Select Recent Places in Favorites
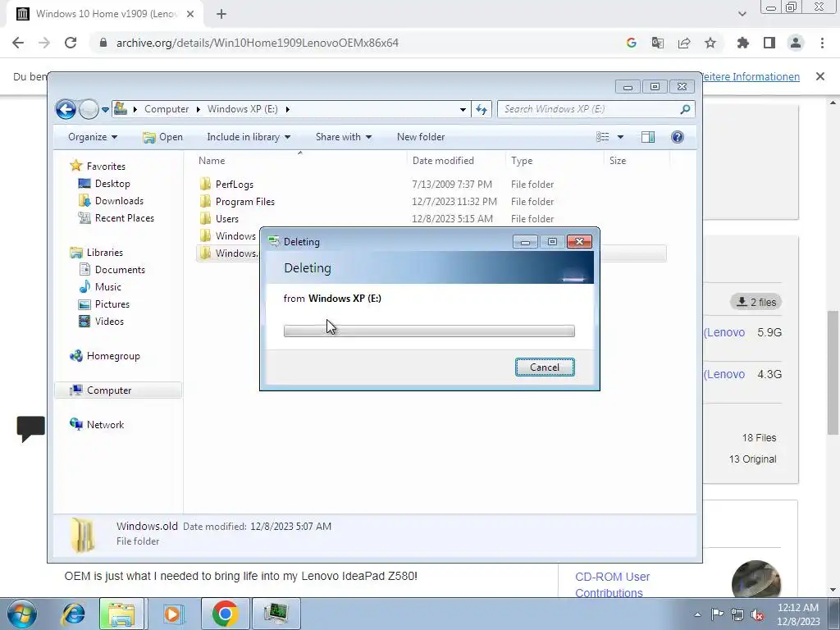Viewport: 840px width, 630px height. click(116, 218)
